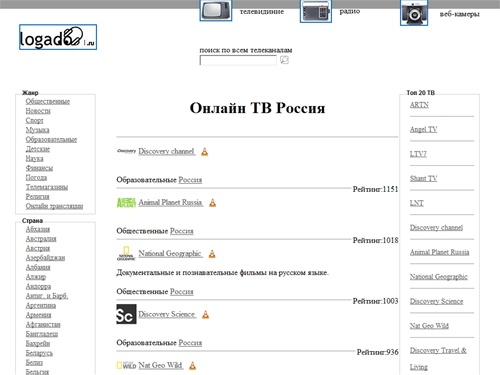Viewport: 500px width, 375px height.
Task: Open Shant TV in Top 20 TV
Action: tap(423, 178)
